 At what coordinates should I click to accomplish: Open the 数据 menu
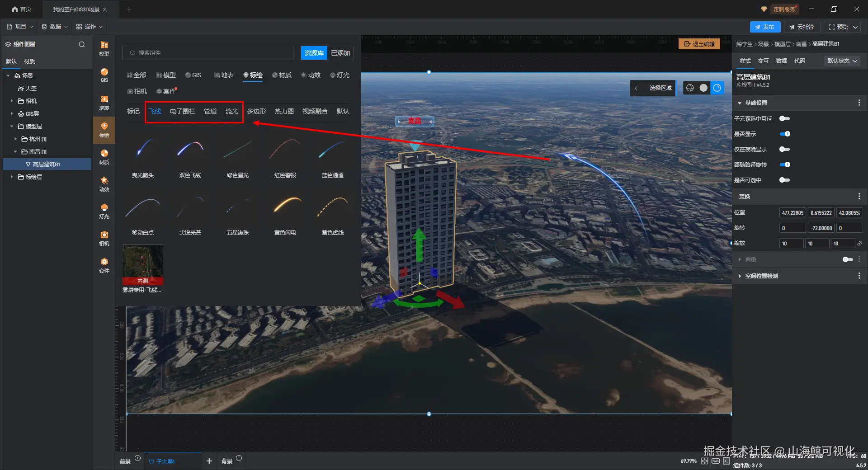[55, 27]
